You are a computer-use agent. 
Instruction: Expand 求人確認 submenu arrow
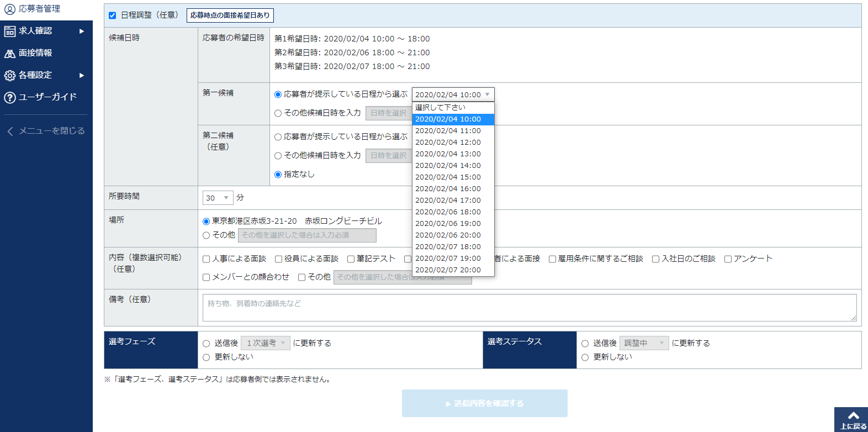82,31
